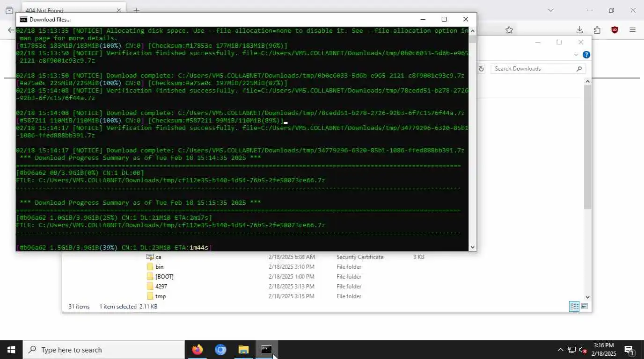Select the console window taskbar icon

266,350
